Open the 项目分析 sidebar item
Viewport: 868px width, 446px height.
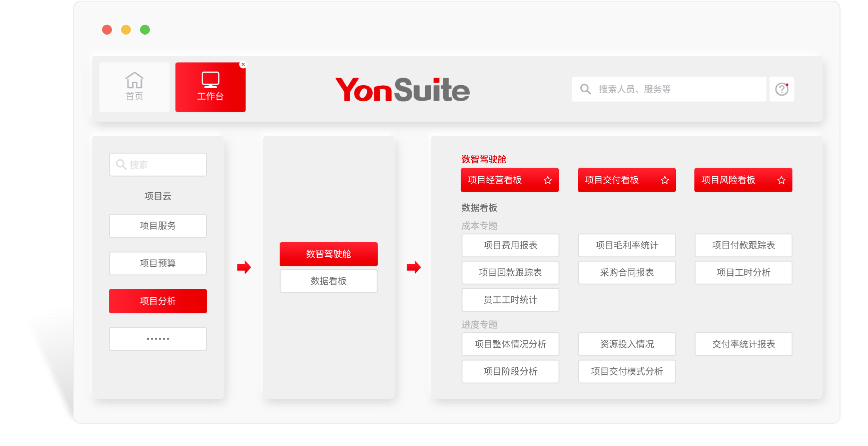158,301
